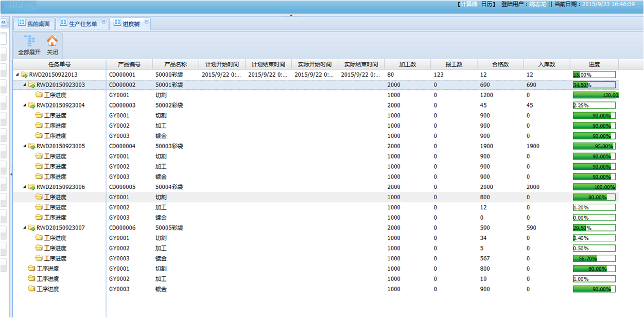Collapse the RWD20150923006 tree node arrow
Viewport: 644px width, 318px height.
(24, 187)
